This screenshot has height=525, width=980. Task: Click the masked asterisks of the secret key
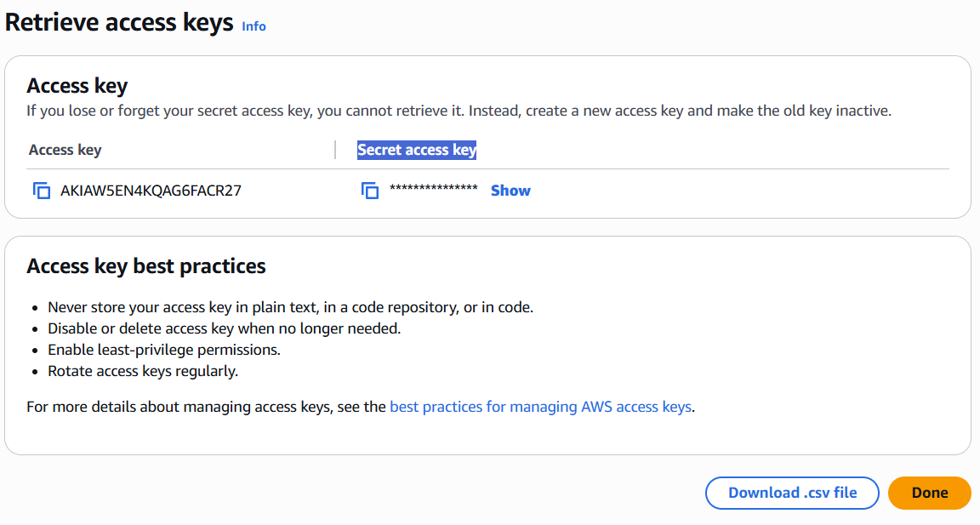tap(433, 189)
